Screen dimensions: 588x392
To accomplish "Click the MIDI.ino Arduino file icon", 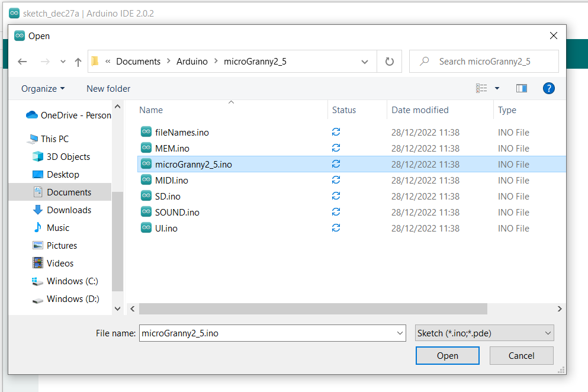I will click(x=146, y=179).
